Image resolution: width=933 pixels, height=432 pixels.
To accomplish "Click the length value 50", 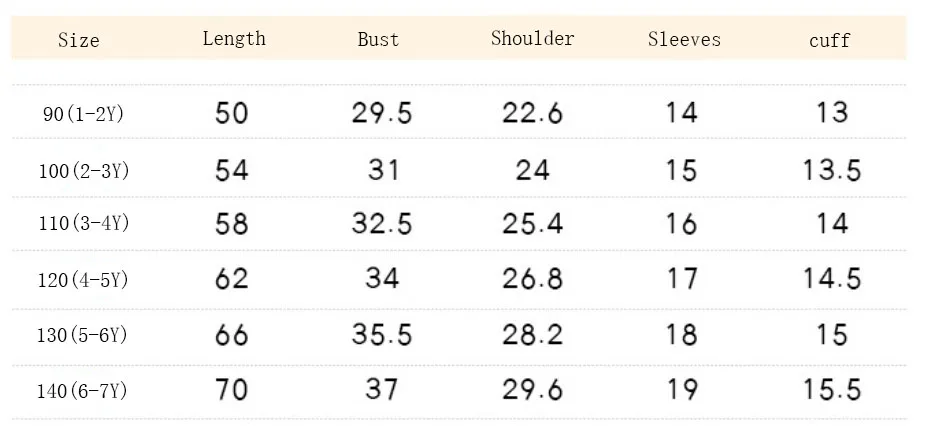I will click(231, 112).
